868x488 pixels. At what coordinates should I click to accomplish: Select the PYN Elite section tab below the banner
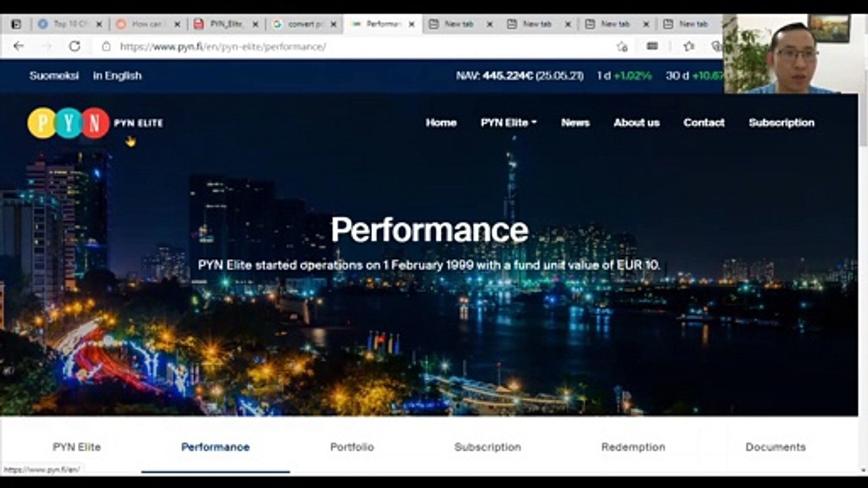pyautogui.click(x=77, y=447)
